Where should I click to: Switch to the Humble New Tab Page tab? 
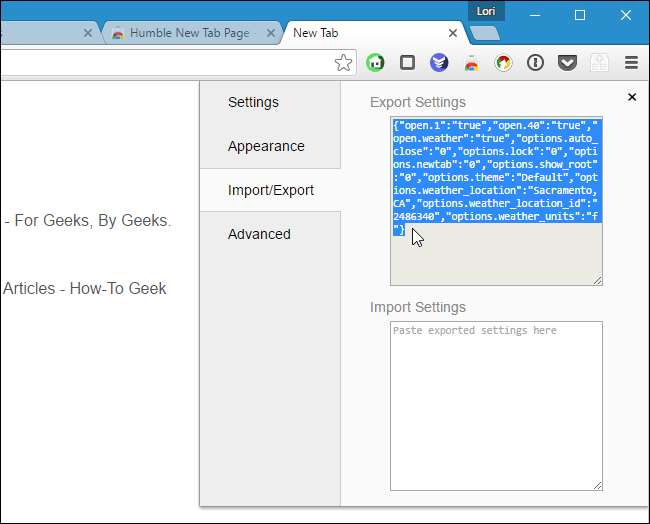(x=185, y=33)
